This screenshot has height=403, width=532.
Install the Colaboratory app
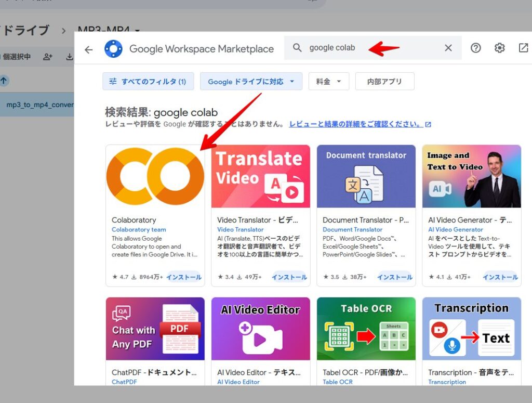[x=184, y=277]
